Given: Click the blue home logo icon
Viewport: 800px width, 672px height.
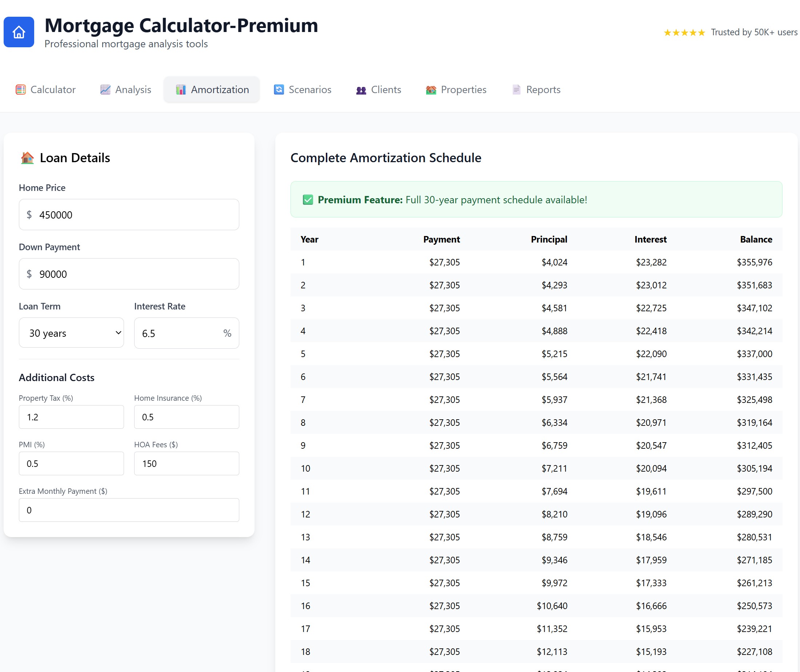Looking at the screenshot, I should pos(19,32).
